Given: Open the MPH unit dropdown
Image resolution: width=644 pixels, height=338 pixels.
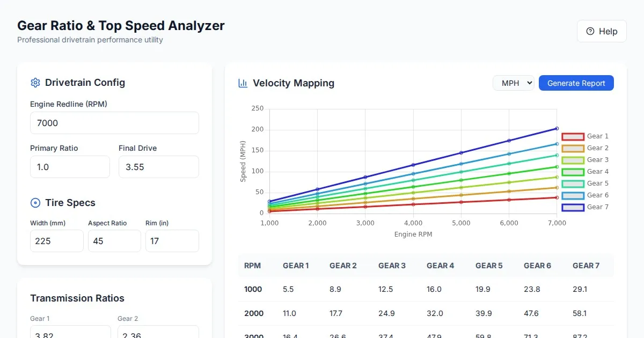Looking at the screenshot, I should 513,83.
